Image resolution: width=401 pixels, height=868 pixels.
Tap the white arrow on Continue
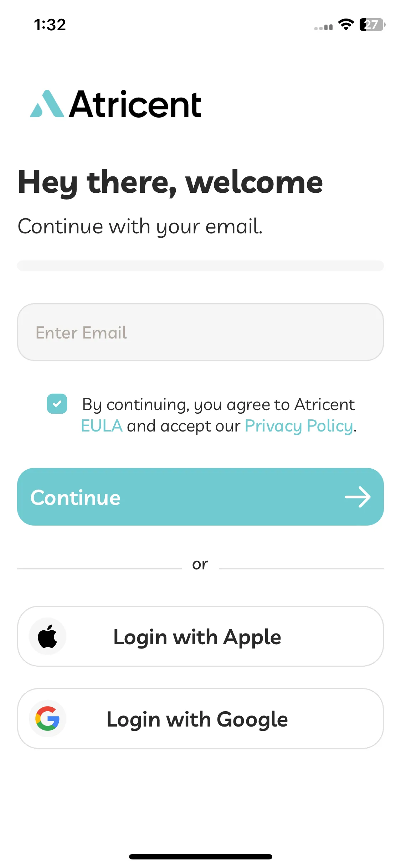click(x=358, y=497)
